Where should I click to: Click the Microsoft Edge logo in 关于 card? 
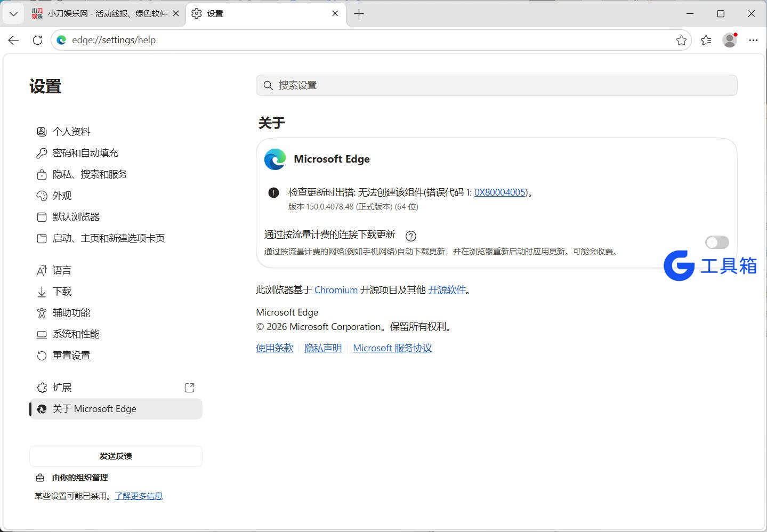pos(275,159)
